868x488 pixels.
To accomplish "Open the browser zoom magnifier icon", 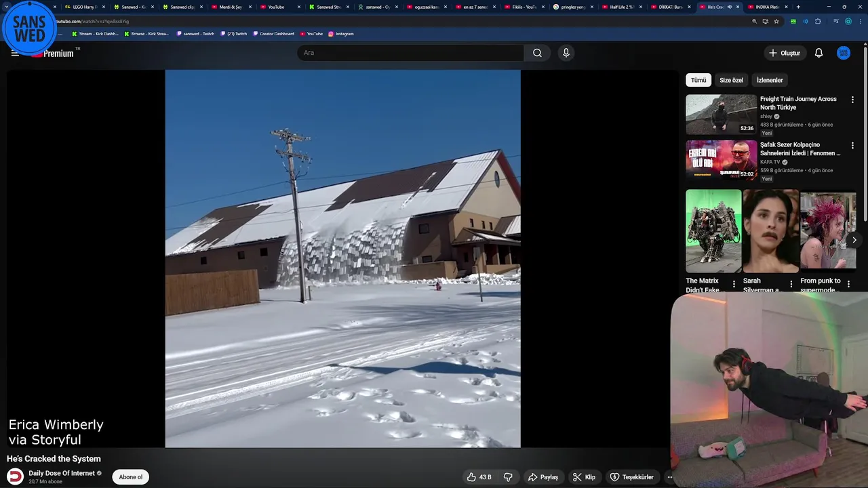I will pos(754,21).
